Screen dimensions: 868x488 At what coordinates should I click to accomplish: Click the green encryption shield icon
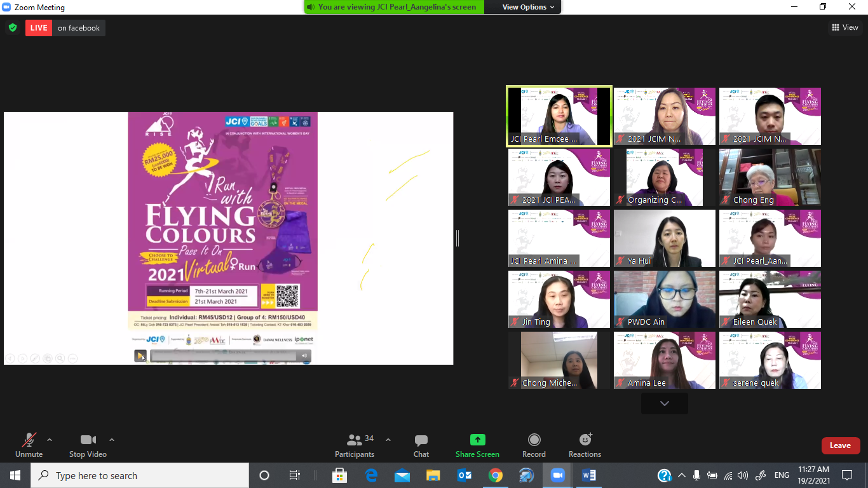point(12,27)
